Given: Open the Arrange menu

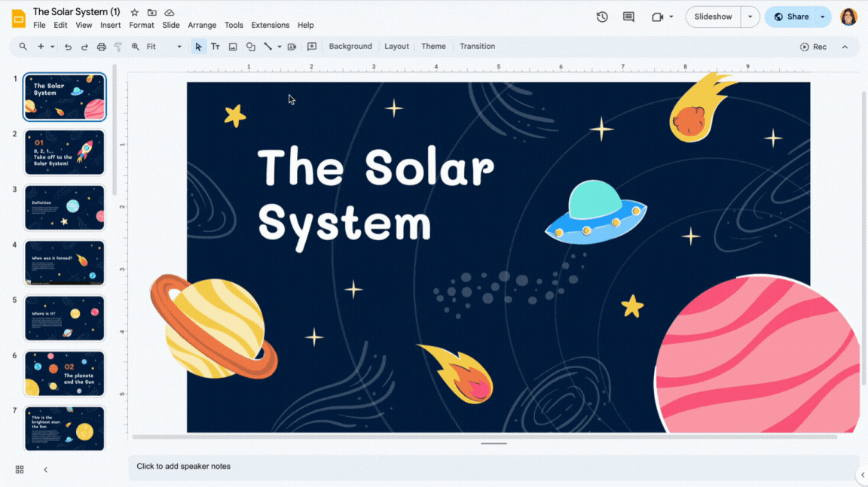Looking at the screenshot, I should (x=202, y=26).
